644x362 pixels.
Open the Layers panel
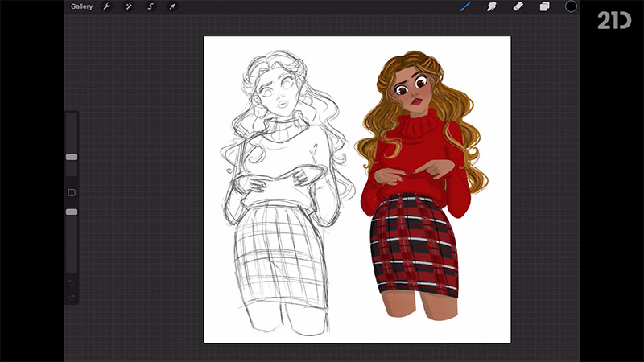click(x=544, y=6)
